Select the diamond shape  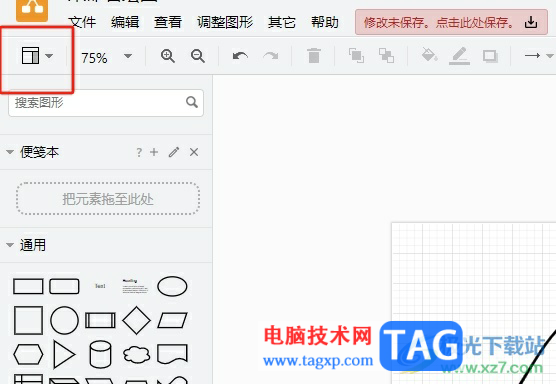pyautogui.click(x=136, y=321)
